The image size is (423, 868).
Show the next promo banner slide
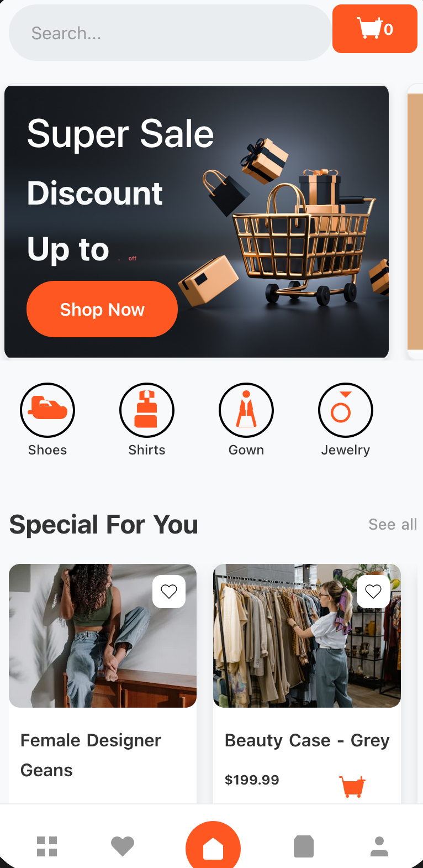tap(415, 221)
